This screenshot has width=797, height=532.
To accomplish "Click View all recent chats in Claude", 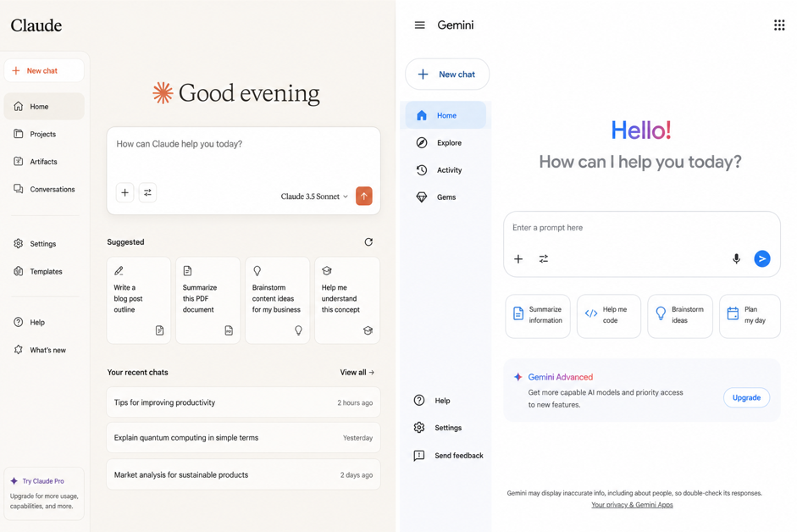I will pyautogui.click(x=357, y=372).
